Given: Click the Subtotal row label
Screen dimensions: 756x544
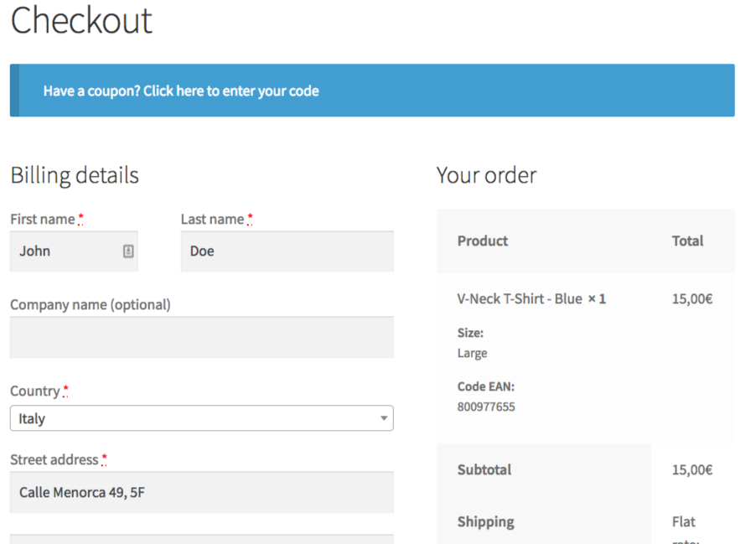Looking at the screenshot, I should coord(484,469).
